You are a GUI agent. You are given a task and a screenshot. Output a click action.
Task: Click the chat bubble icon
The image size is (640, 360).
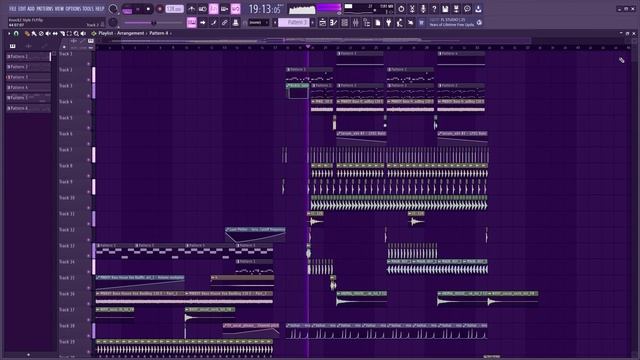467,9
